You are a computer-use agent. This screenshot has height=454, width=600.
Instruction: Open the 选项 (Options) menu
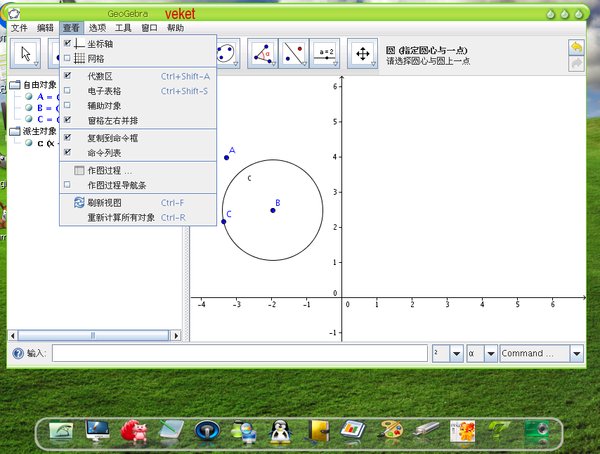(97, 28)
